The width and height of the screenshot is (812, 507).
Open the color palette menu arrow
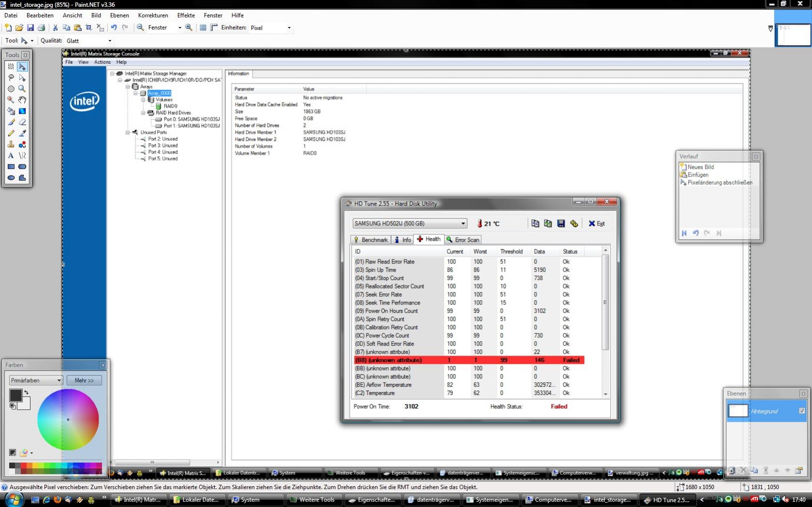(32, 453)
